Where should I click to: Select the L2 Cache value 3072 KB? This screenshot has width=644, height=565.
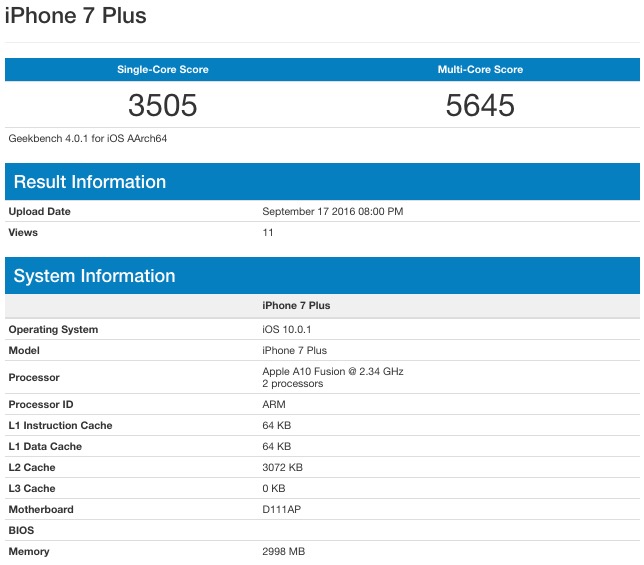283,468
